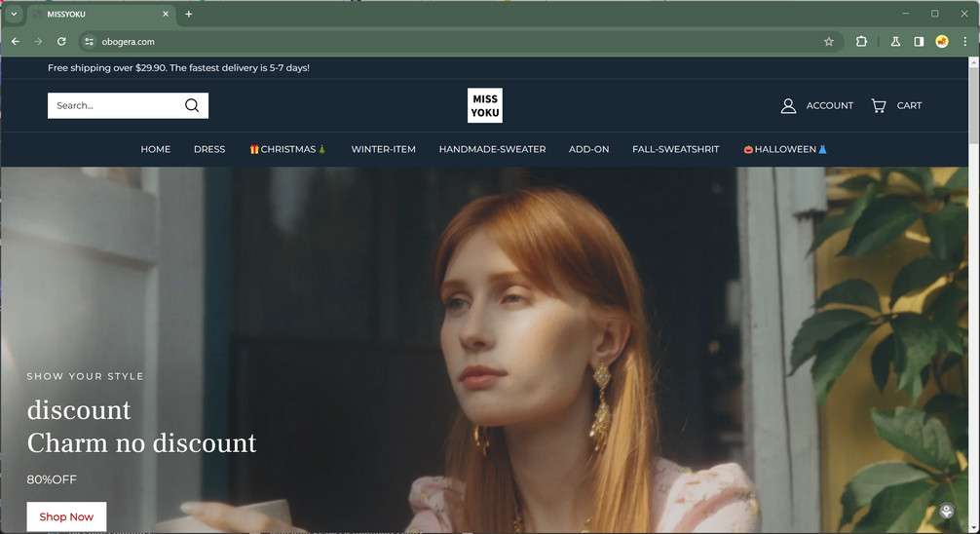Image resolution: width=980 pixels, height=534 pixels.
Task: Click the '80%OFF' text
Action: click(52, 479)
